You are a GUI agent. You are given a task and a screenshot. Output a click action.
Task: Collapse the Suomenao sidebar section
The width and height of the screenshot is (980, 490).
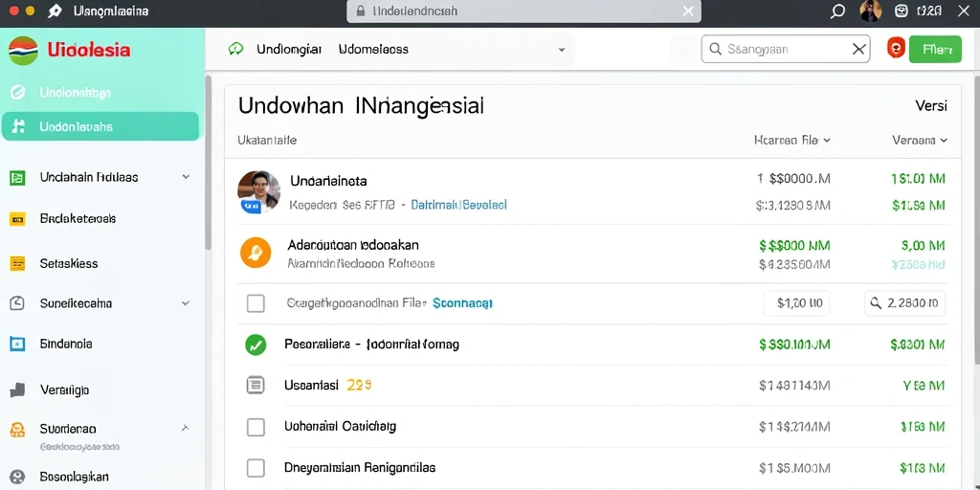(x=185, y=428)
